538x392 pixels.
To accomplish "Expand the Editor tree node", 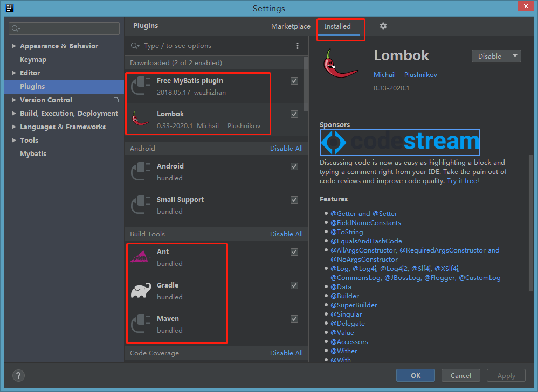I will 13,73.
